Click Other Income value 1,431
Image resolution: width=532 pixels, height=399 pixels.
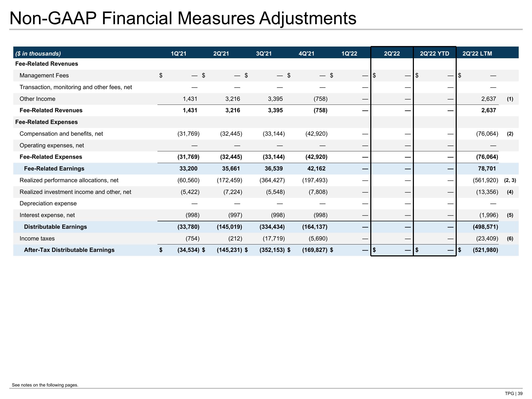pos(190,99)
